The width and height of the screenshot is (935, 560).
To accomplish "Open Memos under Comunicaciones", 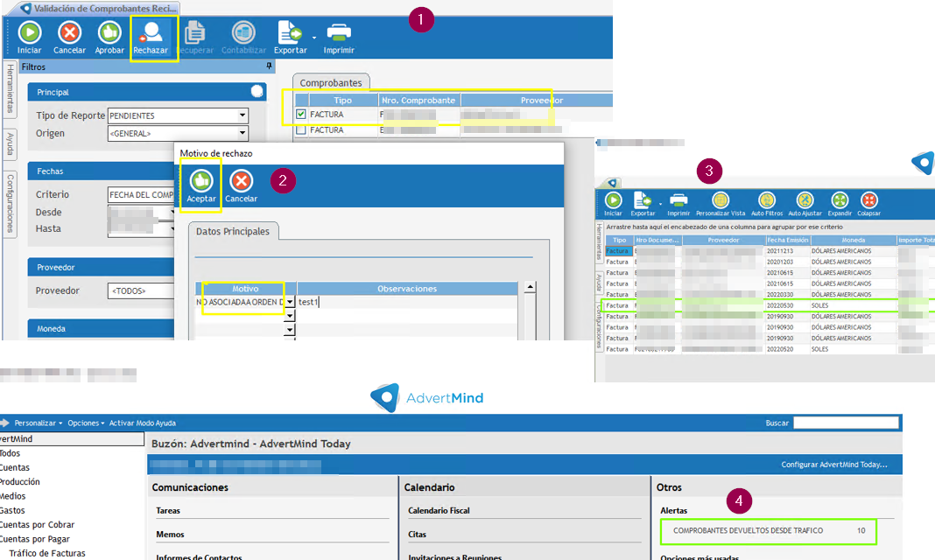I will (170, 535).
